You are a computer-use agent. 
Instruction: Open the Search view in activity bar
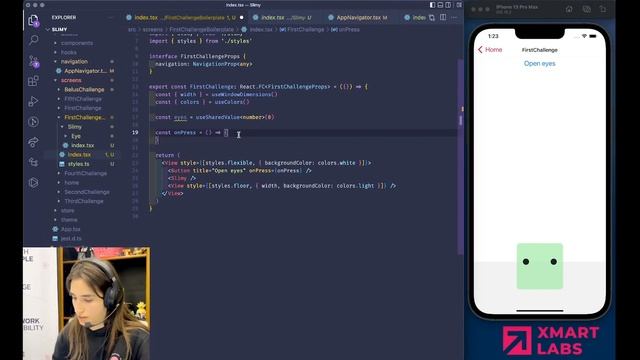pos(33,40)
